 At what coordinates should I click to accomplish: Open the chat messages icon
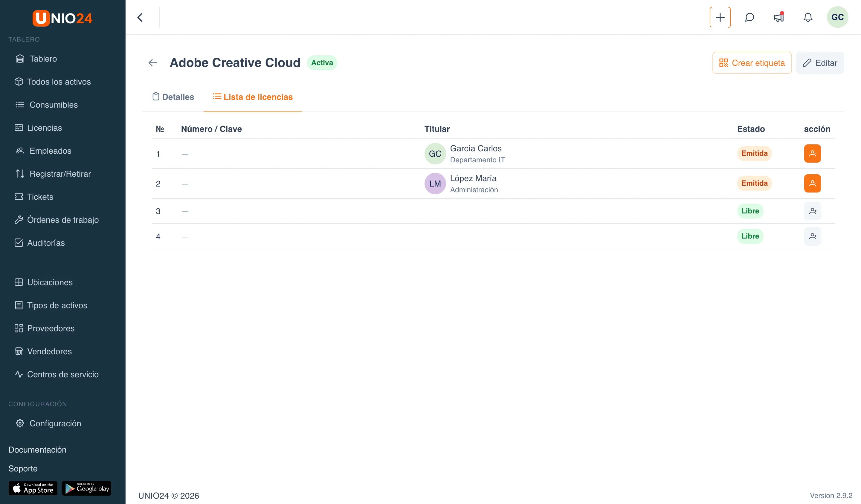pos(749,17)
